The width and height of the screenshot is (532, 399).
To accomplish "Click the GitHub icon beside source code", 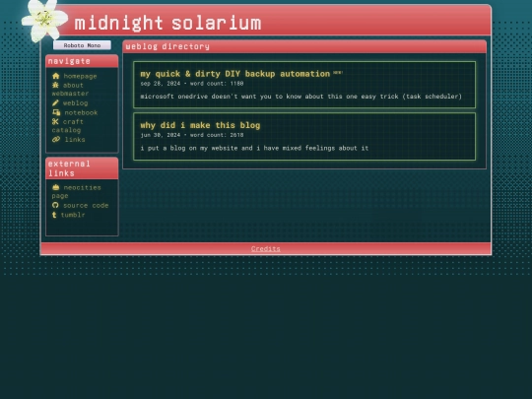I will [55, 205].
